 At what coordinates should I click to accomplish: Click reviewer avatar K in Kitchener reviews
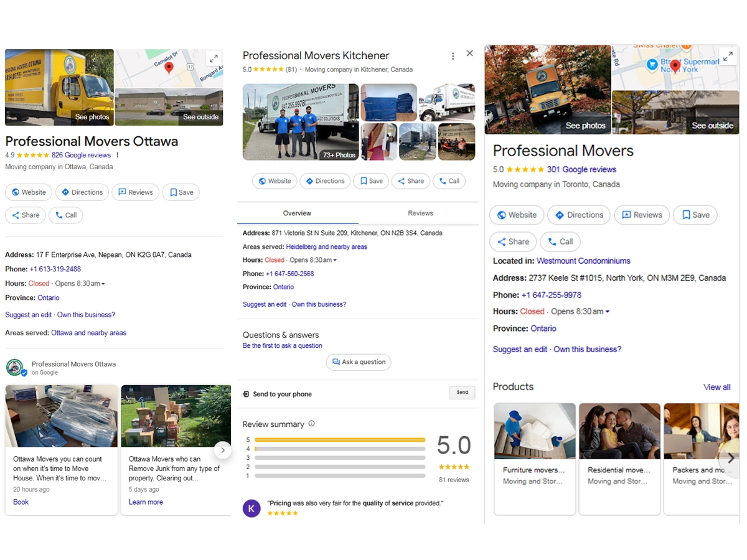pyautogui.click(x=251, y=508)
